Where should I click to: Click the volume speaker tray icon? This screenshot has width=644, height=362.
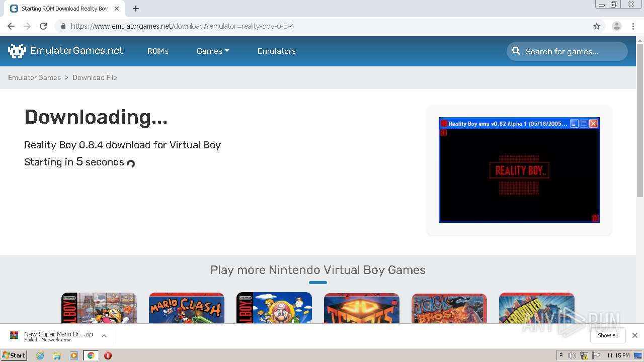pyautogui.click(x=572, y=355)
